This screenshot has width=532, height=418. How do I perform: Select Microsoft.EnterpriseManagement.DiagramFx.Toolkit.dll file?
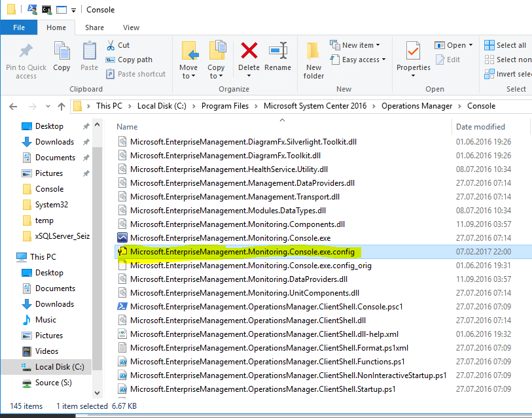[225, 156]
